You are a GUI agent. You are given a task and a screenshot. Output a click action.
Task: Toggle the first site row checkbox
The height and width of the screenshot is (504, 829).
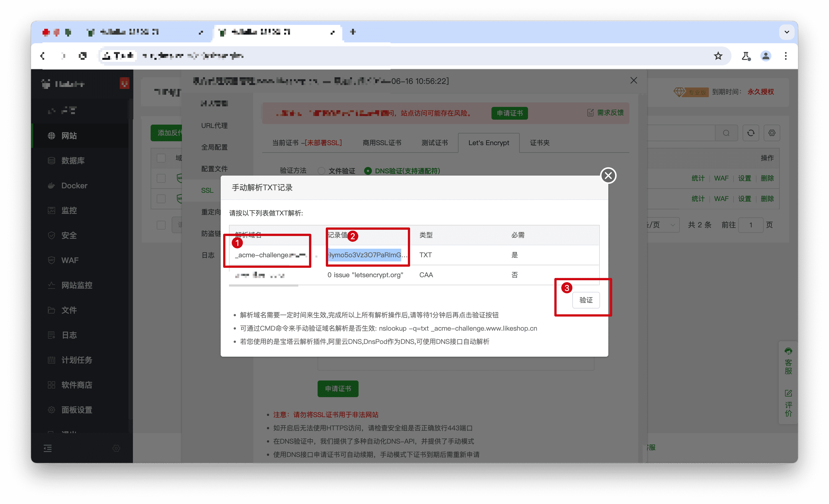[161, 178]
